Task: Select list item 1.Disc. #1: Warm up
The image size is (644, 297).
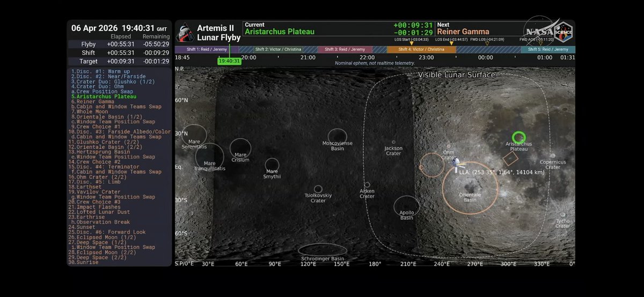Action: [x=100, y=71]
